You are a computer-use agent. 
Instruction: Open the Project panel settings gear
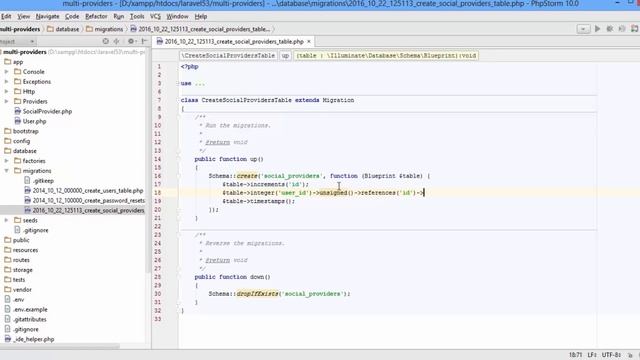pyautogui.click(x=131, y=41)
